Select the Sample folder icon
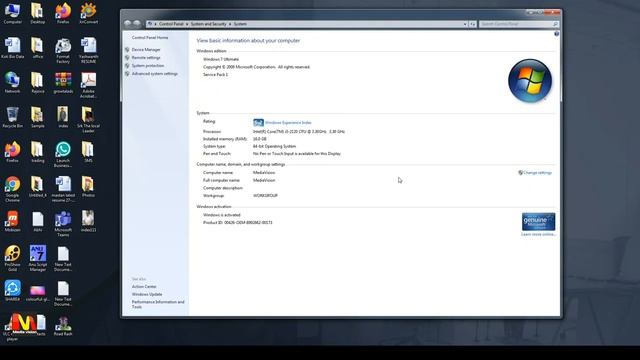640x360 pixels. pos(38,118)
